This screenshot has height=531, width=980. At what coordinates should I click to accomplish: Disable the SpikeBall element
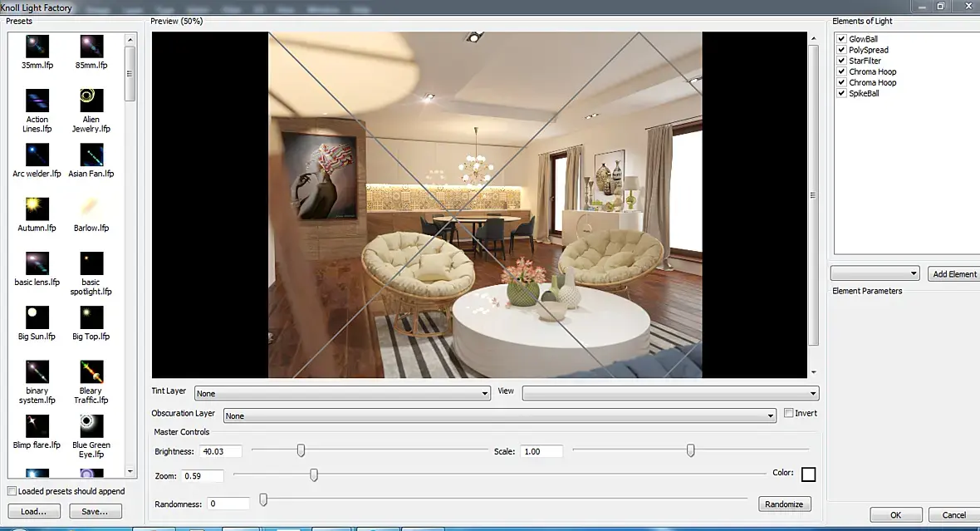(x=841, y=93)
